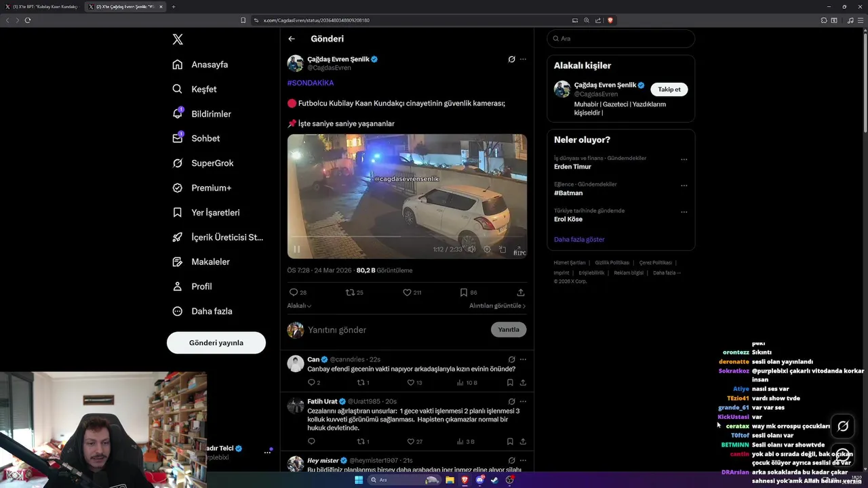Switch to the first X'te BPT browser tab
Image resolution: width=868 pixels, height=488 pixels.
pyautogui.click(x=42, y=7)
